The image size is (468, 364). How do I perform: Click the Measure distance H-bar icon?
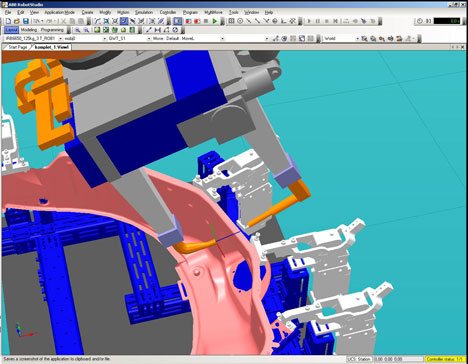point(158,30)
